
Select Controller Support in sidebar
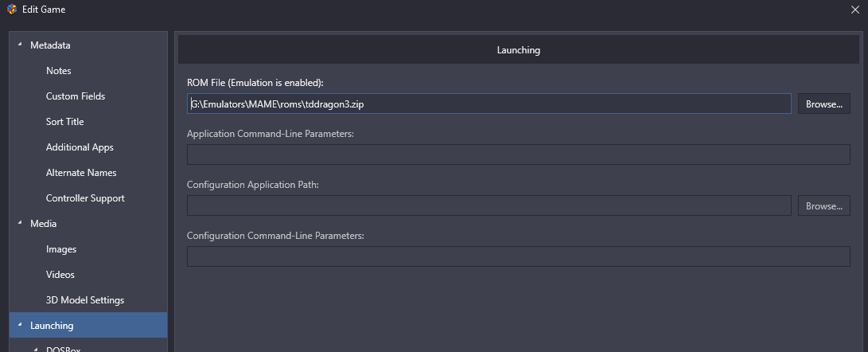click(x=85, y=198)
